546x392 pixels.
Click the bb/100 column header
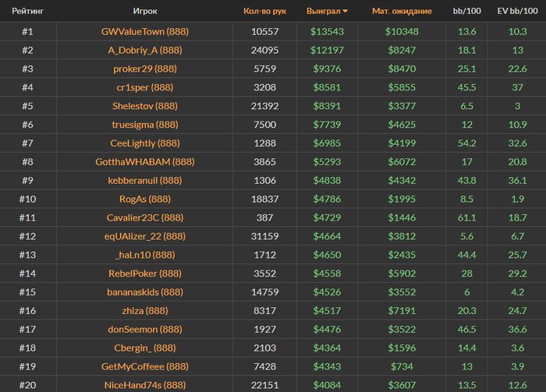coord(466,11)
